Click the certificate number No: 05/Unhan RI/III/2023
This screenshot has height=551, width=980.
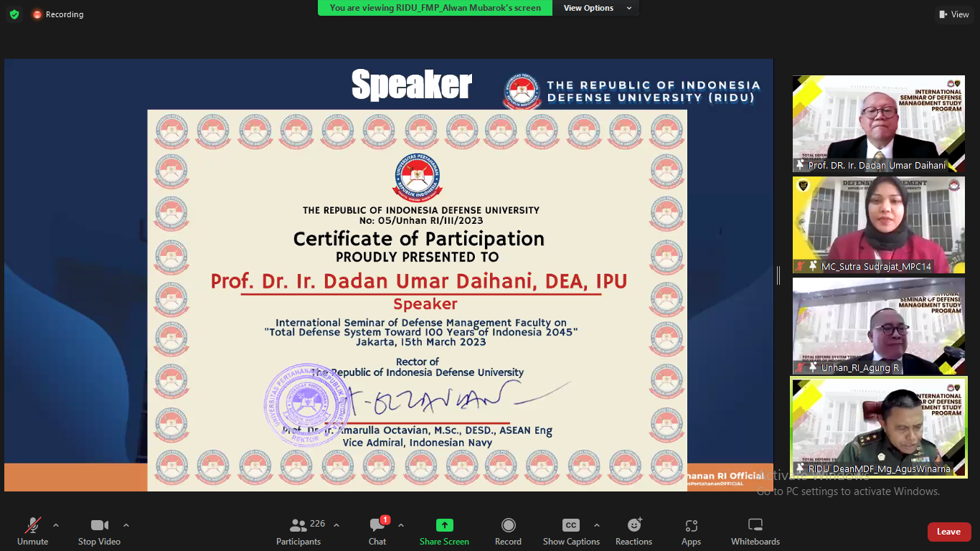point(421,220)
